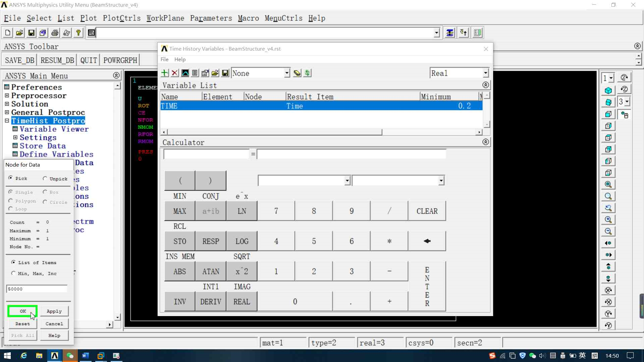Open the PlotCtrls menu
This screenshot has height=362, width=644.
coord(122,18)
